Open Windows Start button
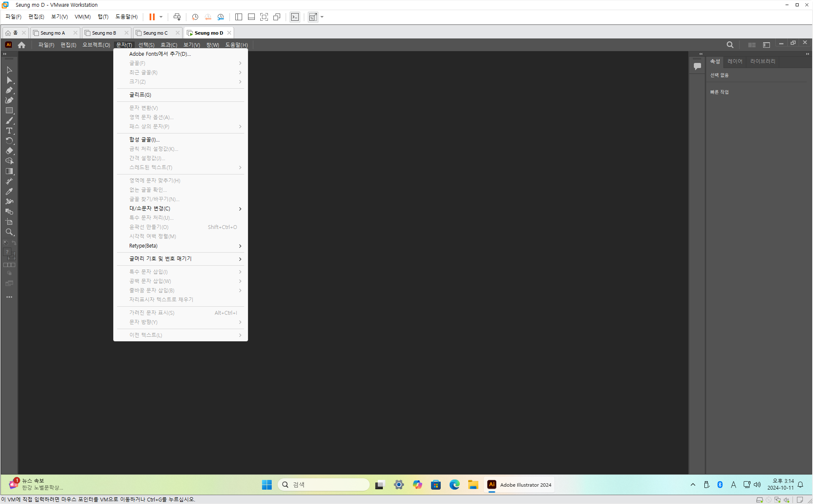Screen dimensions: 813x504 [267, 485]
